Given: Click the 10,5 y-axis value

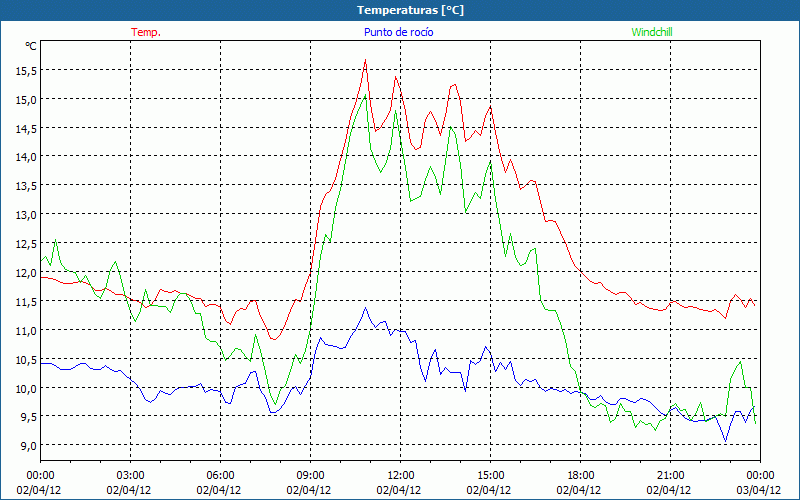Looking at the screenshot, I should click(26, 360).
